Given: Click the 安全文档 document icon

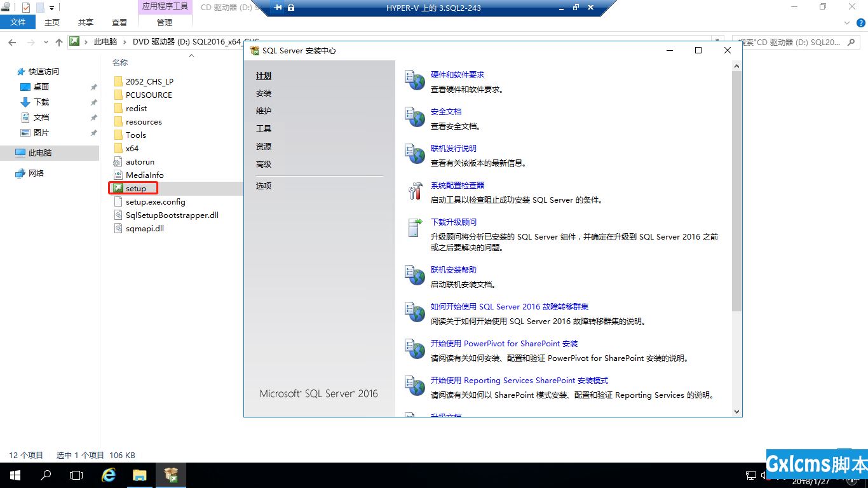Looking at the screenshot, I should 416,118.
